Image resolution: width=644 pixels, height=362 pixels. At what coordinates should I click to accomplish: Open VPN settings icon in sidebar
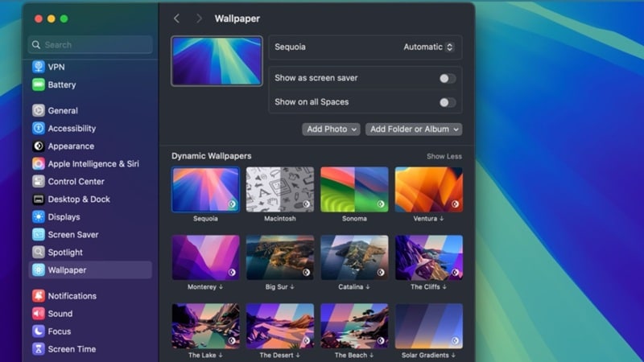click(38, 67)
